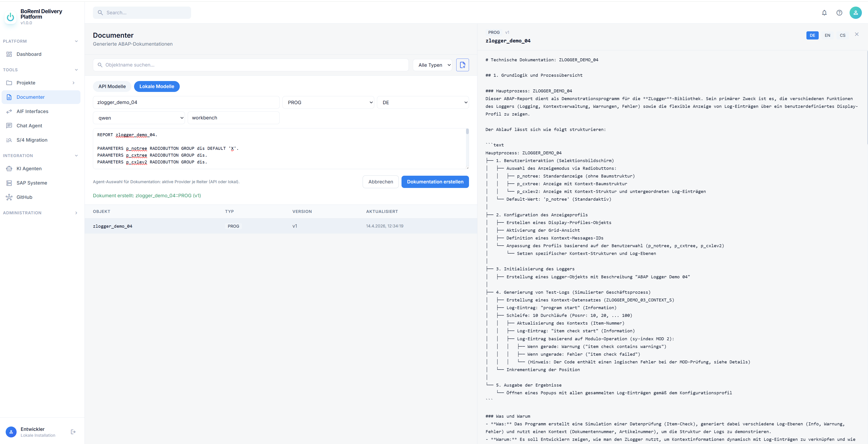The width and height of the screenshot is (868, 444).
Task: Click the VERSION column header
Action: [302, 212]
